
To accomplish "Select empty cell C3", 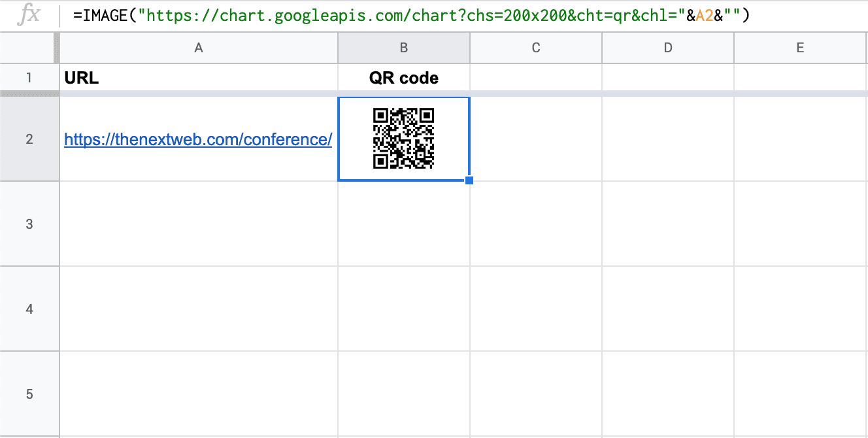I will click(x=536, y=224).
